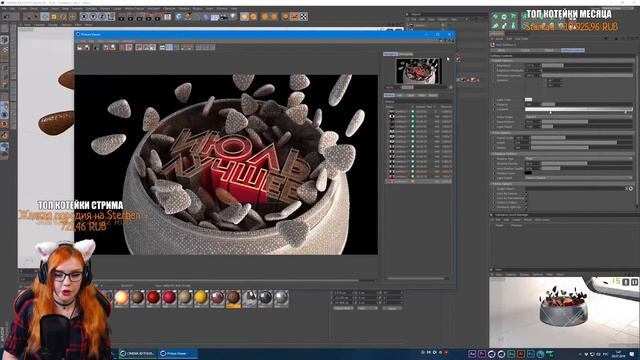Viewport: 640px width, 360px height.
Task: Click the highlighted attribute manager tab
Action: point(573,50)
